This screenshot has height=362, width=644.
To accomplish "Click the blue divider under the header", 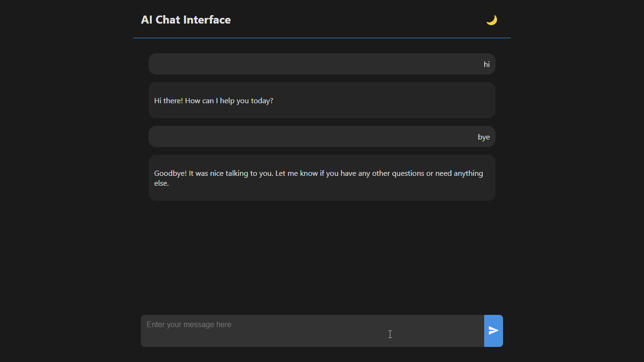I will click(x=322, y=38).
